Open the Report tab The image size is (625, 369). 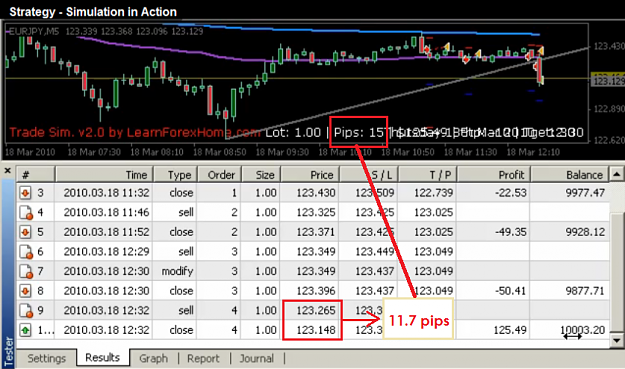coord(203,359)
